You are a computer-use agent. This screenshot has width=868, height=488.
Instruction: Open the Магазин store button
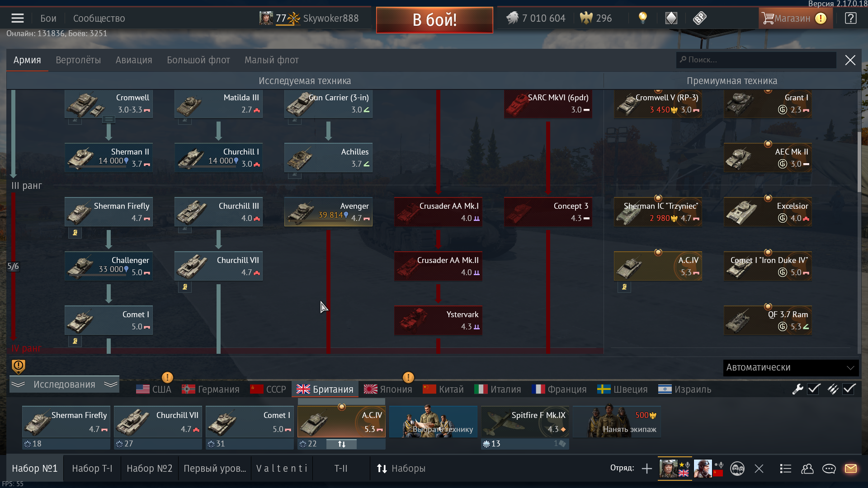pos(795,19)
